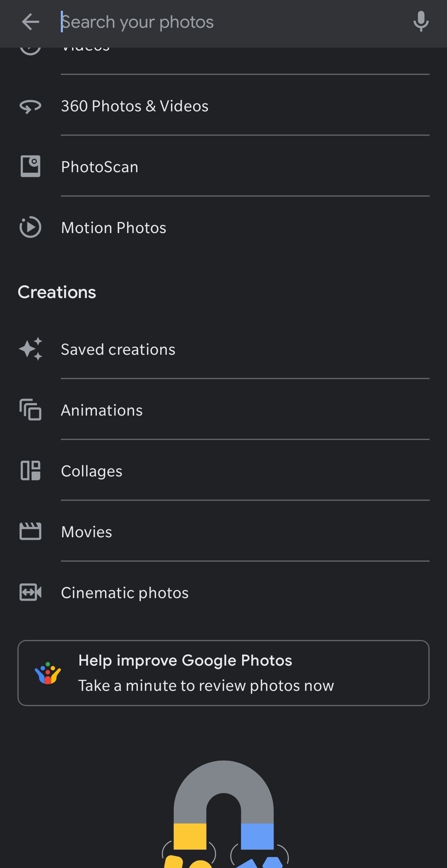447x868 pixels.
Task: Click the Saved creations sparkle icon
Action: pyautogui.click(x=30, y=349)
